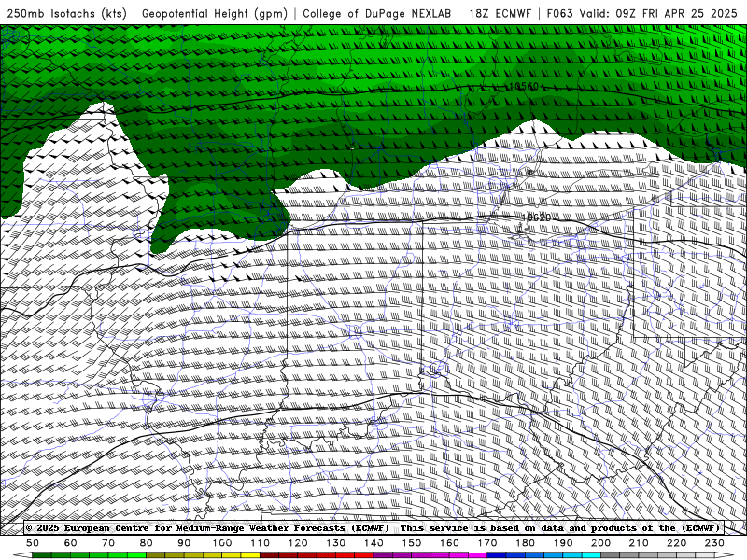
Task: Click the 130 value on the color scale
Action: 335,543
